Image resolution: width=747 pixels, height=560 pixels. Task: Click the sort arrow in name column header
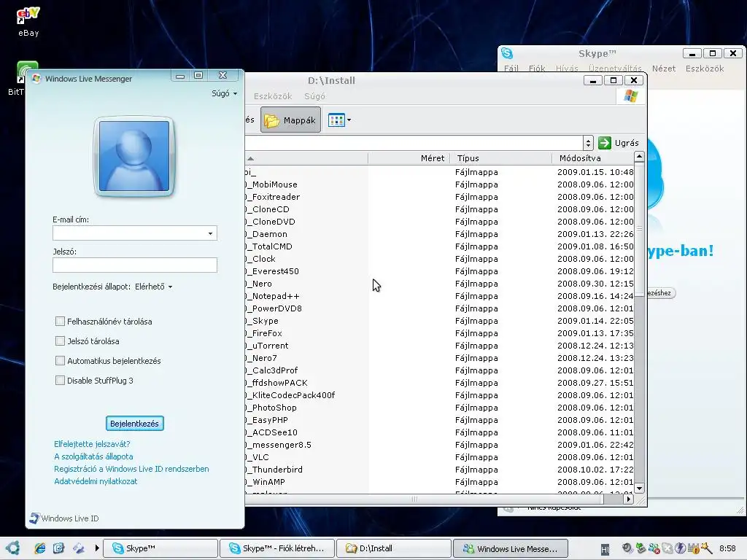click(251, 158)
